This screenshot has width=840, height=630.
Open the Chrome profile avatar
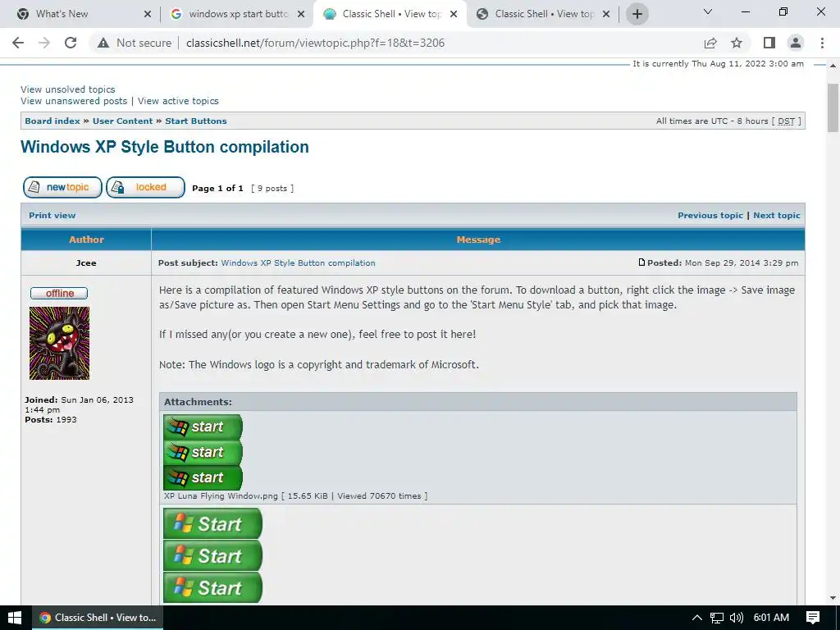coord(796,43)
